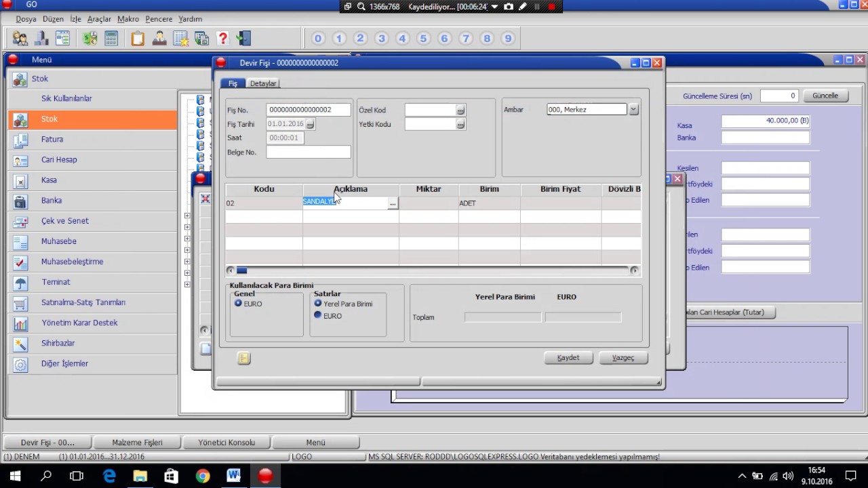Click the Fiş No. input field
Image resolution: width=868 pixels, height=488 pixels.
309,110
